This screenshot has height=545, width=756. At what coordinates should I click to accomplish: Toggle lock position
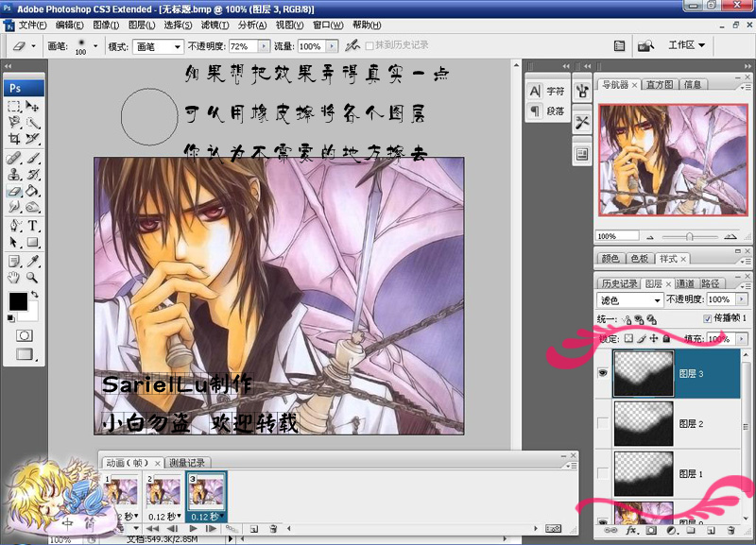(x=654, y=339)
